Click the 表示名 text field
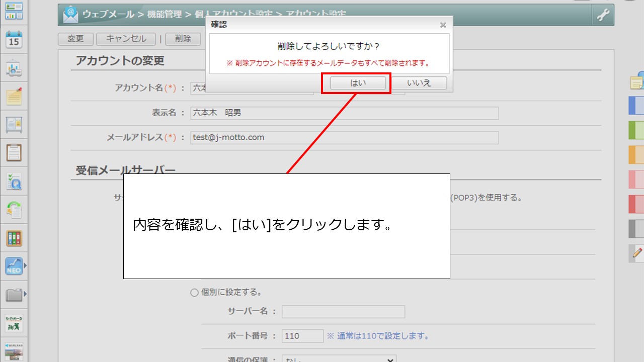 click(x=345, y=113)
